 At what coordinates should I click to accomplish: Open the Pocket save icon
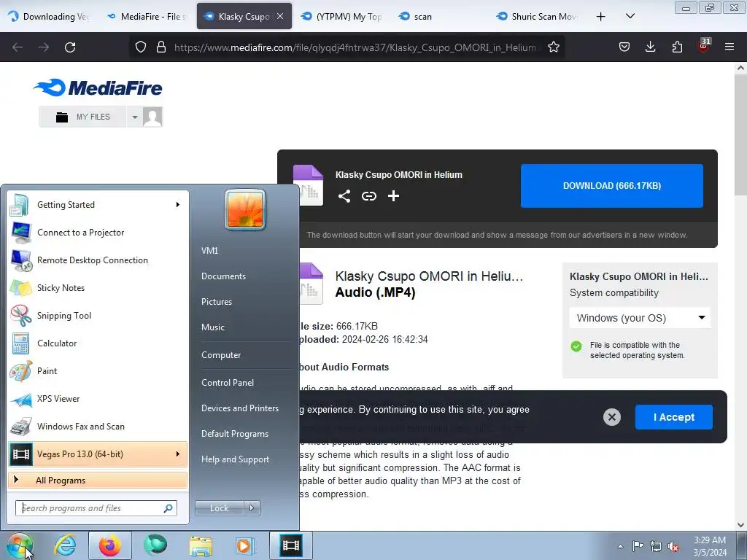tap(624, 47)
